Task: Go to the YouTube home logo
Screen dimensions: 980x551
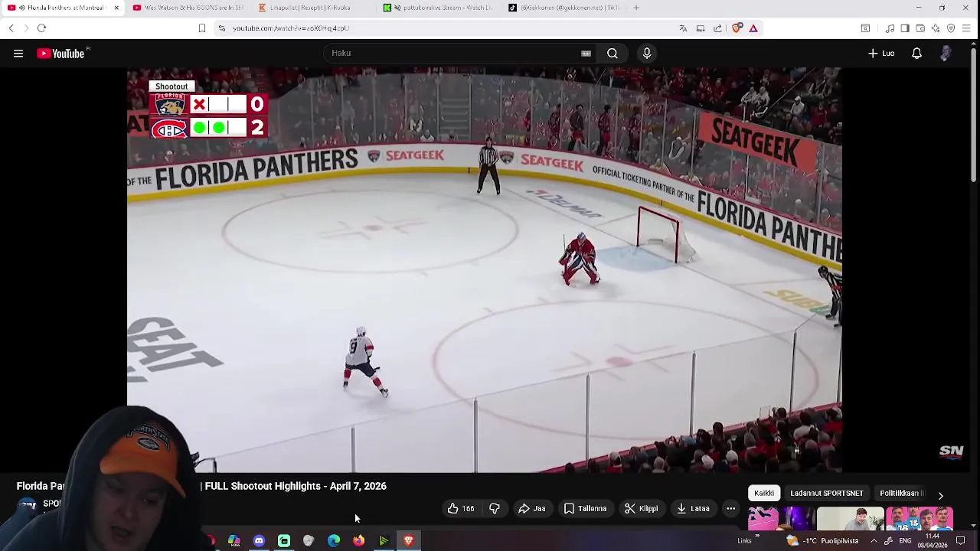Action: point(61,54)
